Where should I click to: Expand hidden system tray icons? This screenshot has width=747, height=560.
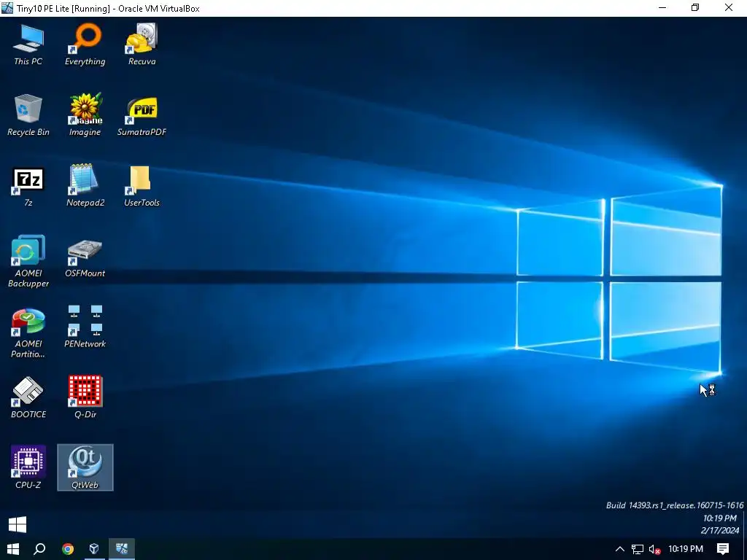[x=620, y=549]
